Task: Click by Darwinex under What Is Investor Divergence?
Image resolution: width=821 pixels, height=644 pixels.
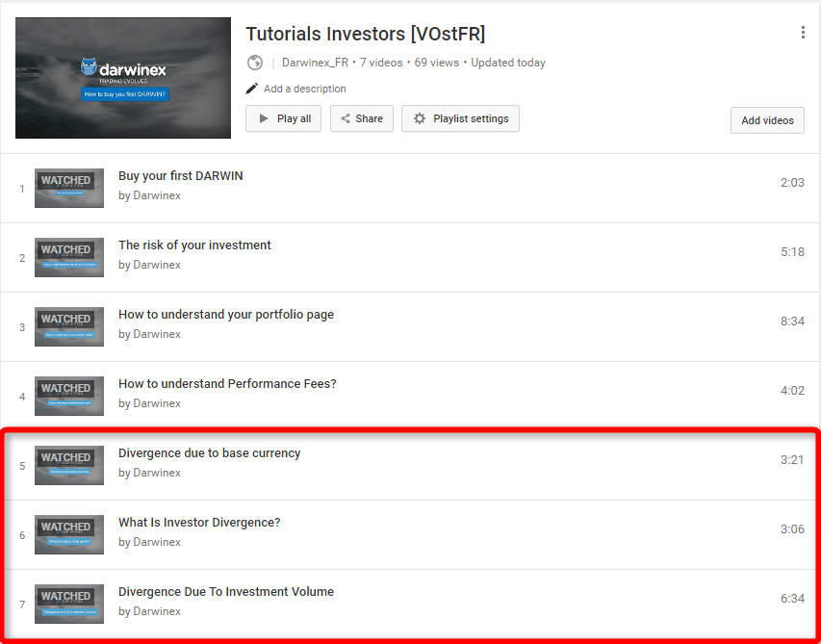Action: pos(149,542)
